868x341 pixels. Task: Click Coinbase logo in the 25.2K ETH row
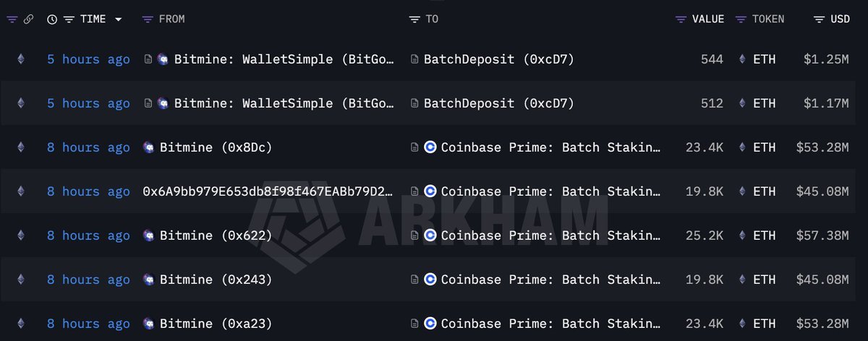tap(430, 236)
